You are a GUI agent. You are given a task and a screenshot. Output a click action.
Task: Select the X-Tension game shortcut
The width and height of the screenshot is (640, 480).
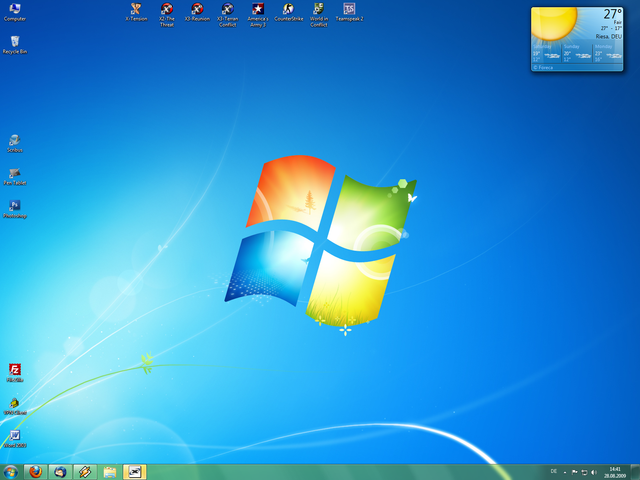click(136, 11)
